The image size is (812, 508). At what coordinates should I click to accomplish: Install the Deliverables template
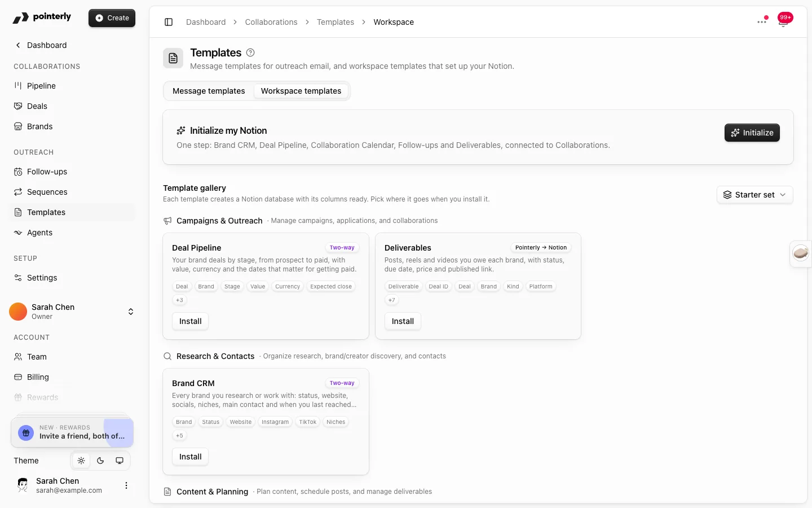pos(403,321)
